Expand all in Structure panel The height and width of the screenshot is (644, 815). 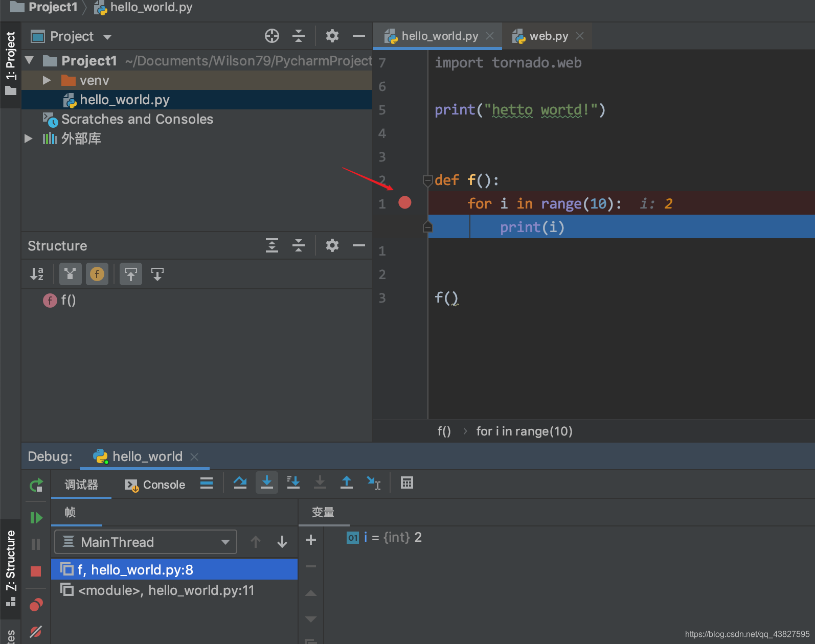click(272, 245)
